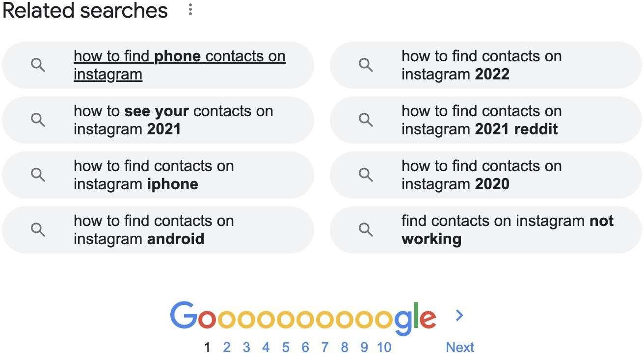Click search icon beside "see your contacts 2021"
The width and height of the screenshot is (644, 353).
click(x=38, y=120)
